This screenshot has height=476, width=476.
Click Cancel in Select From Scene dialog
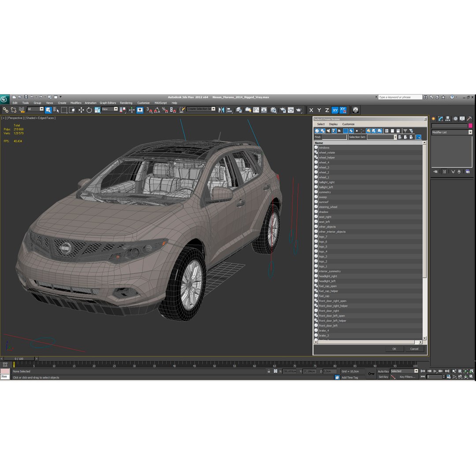point(414,349)
